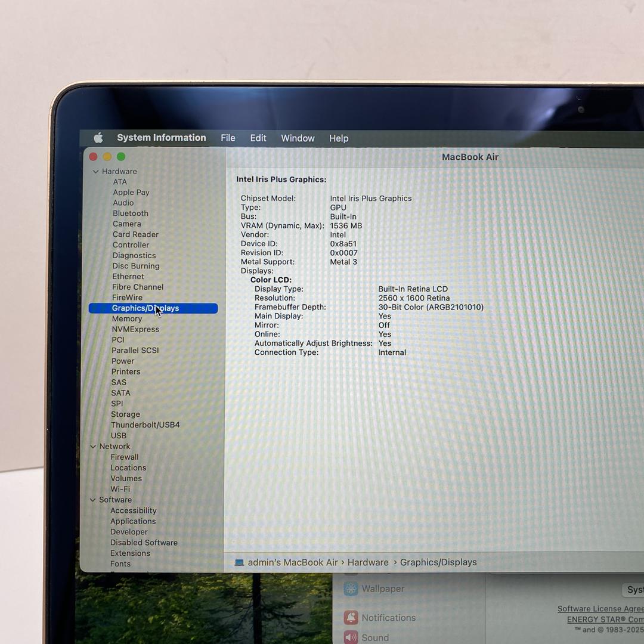Select Diagnostics in the sidebar
The width and height of the screenshot is (644, 644).
point(134,255)
